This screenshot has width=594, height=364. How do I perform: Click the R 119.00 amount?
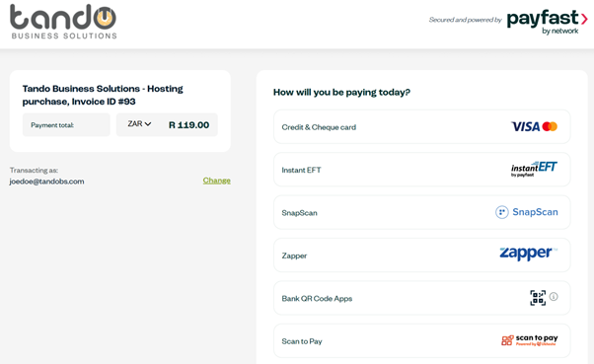click(x=188, y=125)
